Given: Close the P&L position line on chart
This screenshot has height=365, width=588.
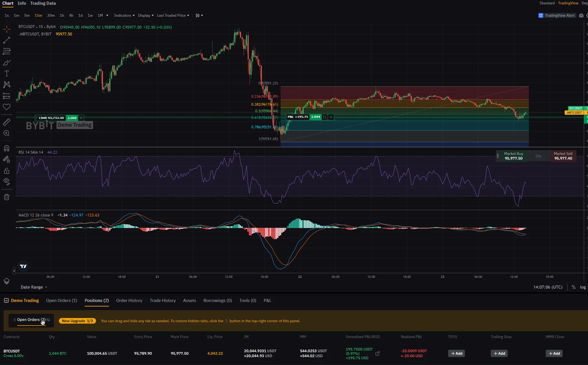Looking at the screenshot, I should [331, 117].
